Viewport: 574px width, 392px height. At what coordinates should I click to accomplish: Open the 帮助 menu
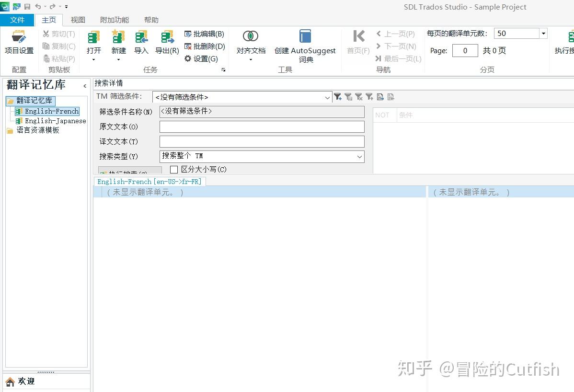(x=151, y=20)
